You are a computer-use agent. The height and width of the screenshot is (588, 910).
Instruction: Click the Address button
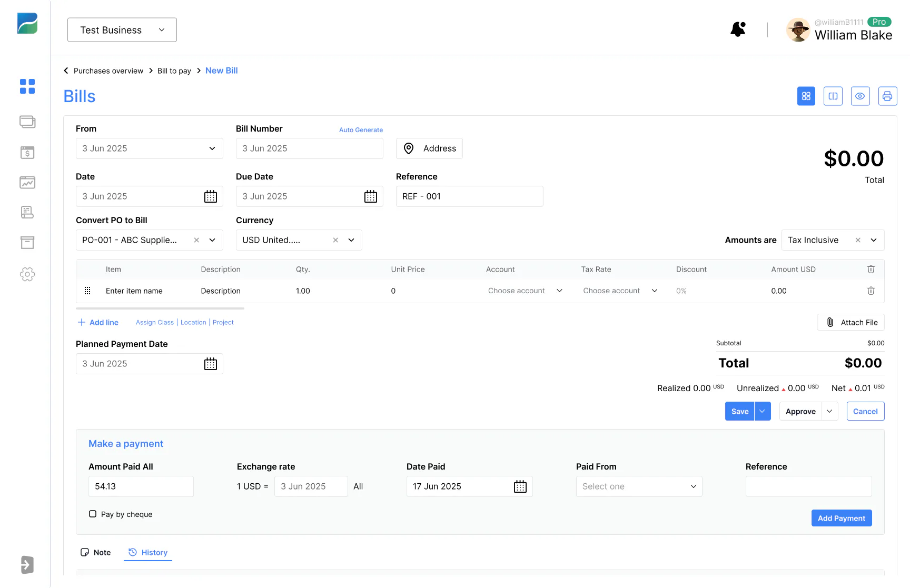click(429, 148)
